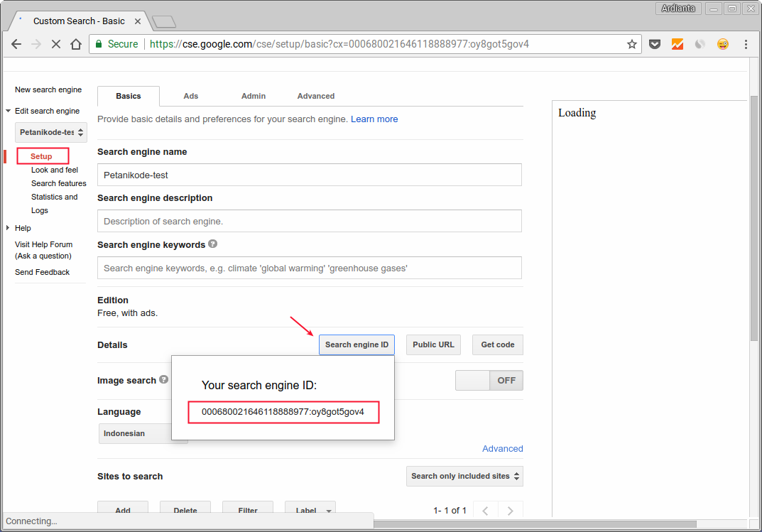Switch to the Ads tab
Image resolution: width=762 pixels, height=532 pixels.
tap(190, 96)
